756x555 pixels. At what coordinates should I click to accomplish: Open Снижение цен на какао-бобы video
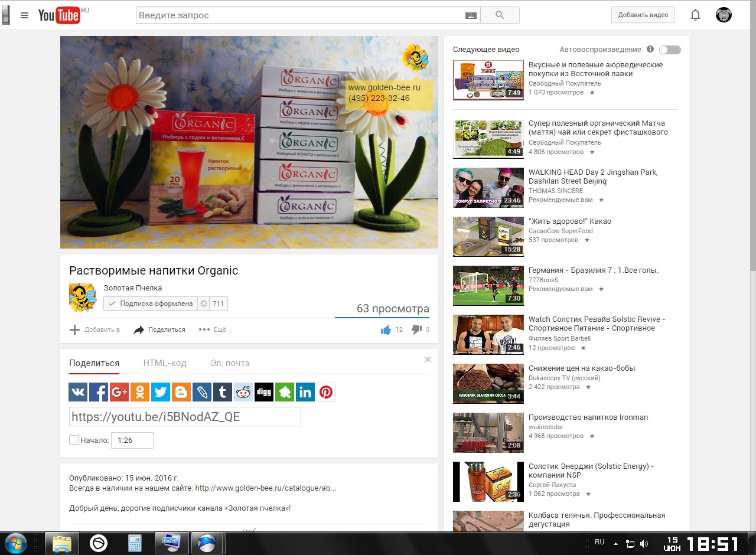pos(582,368)
